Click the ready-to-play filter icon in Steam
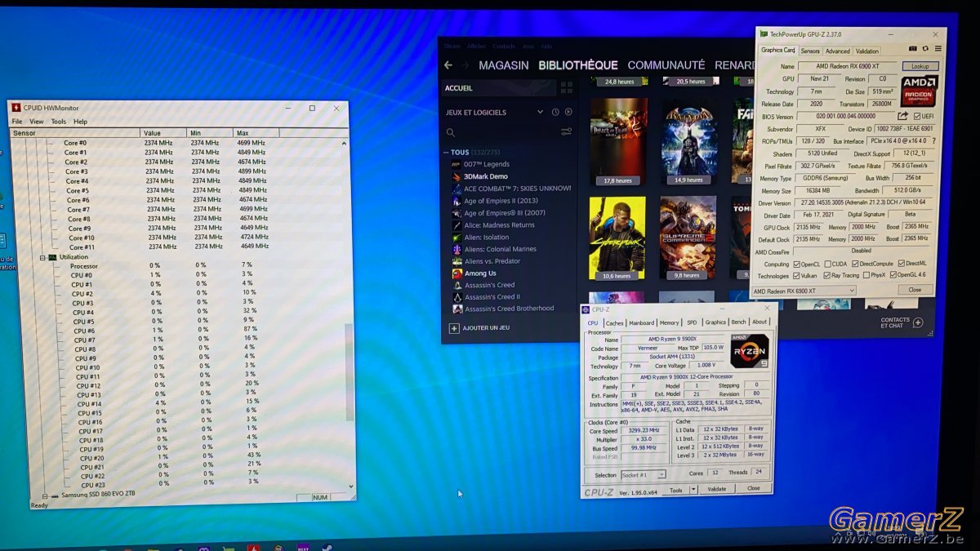 pyautogui.click(x=568, y=112)
